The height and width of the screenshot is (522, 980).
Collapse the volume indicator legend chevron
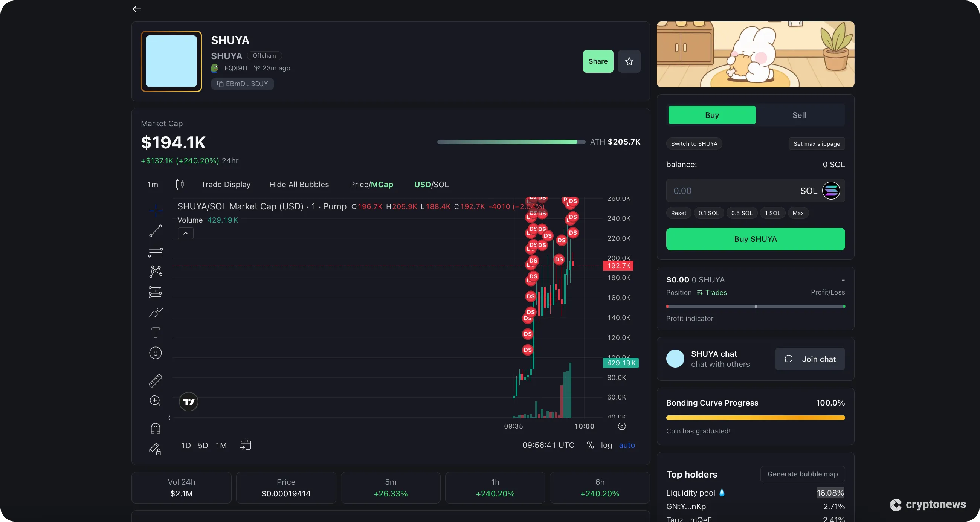click(185, 233)
